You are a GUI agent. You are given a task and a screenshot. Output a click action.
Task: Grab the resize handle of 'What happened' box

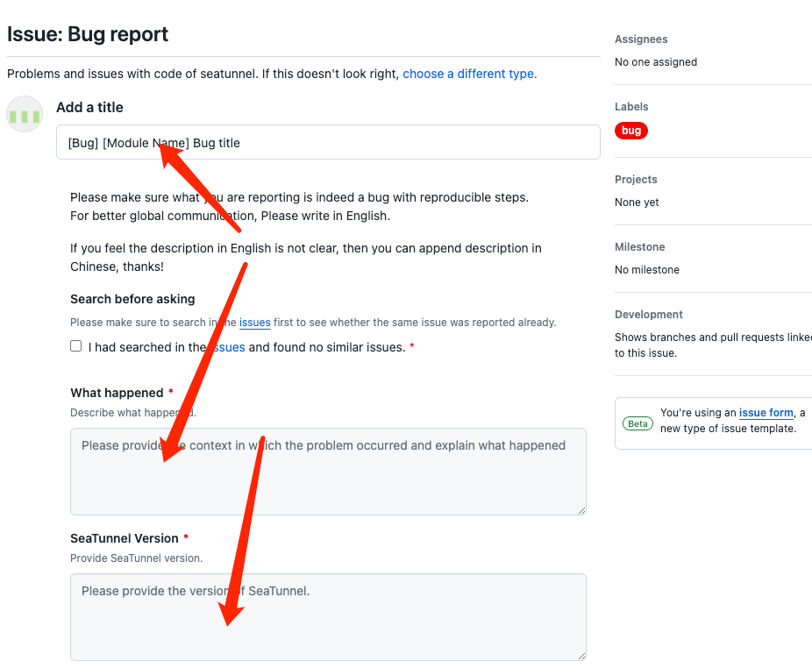tap(581, 510)
